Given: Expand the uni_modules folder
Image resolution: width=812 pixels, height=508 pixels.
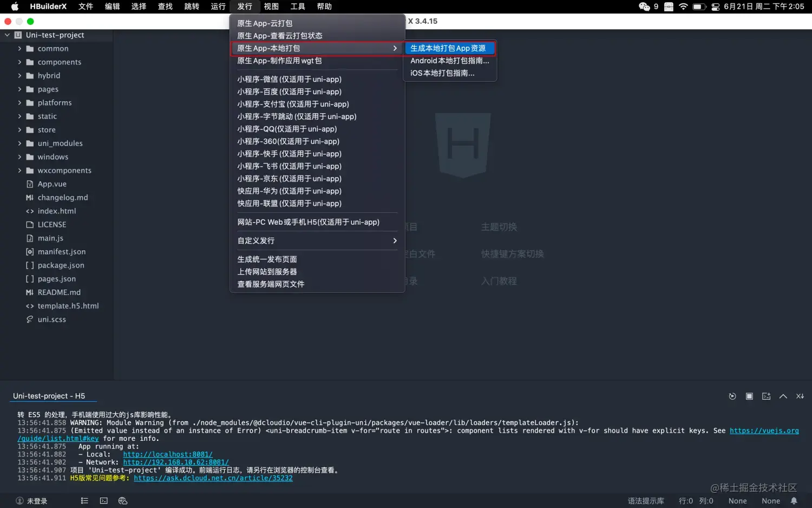Looking at the screenshot, I should click(x=19, y=143).
